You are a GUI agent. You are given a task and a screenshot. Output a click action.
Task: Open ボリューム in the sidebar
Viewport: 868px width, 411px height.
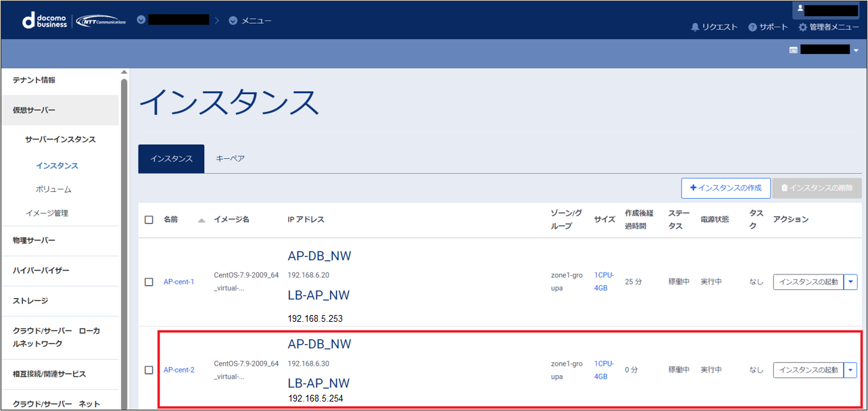coord(53,189)
